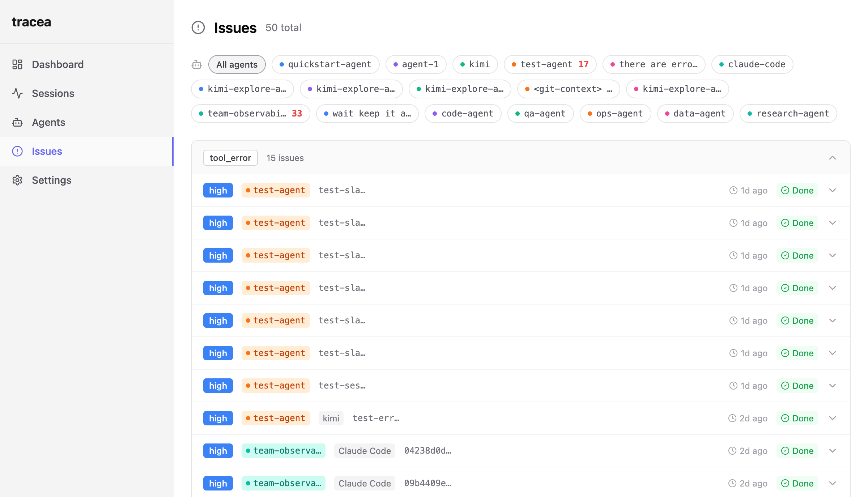Viewport: 868px width, 497px height.
Task: Open the Agents robot icon
Action: [17, 122]
